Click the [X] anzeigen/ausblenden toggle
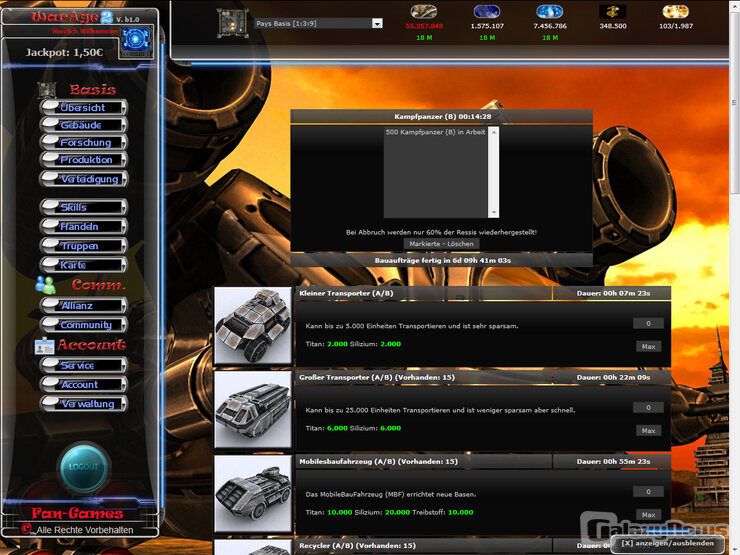This screenshot has height=555, width=740. pyautogui.click(x=667, y=543)
